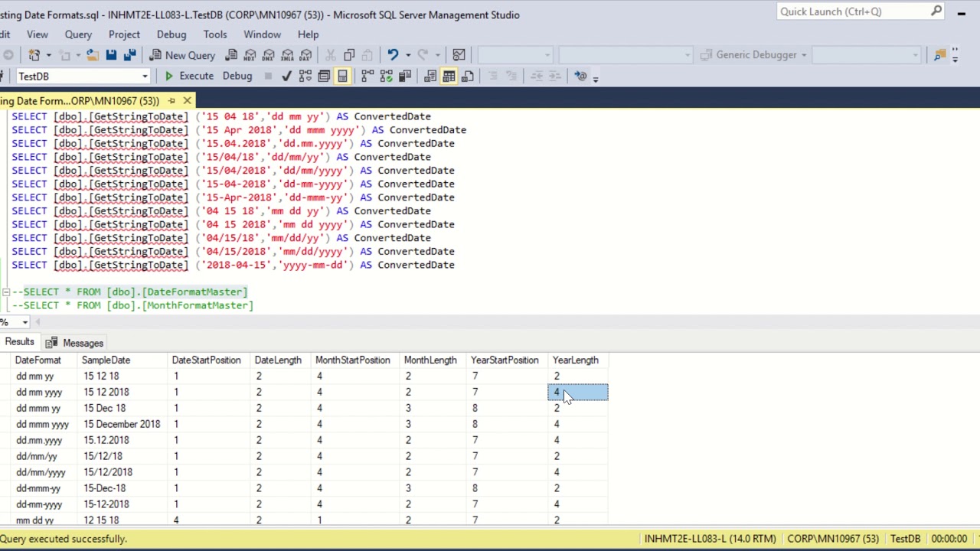This screenshot has width=980, height=551.
Task: Click the Display Estimated Execution Plan icon
Action: coord(305,76)
